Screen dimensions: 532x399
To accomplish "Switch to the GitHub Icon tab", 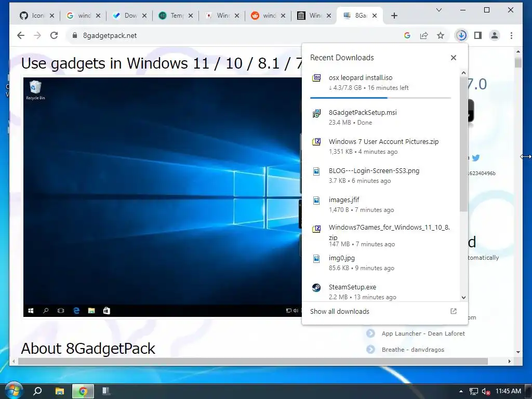I will tap(32, 16).
